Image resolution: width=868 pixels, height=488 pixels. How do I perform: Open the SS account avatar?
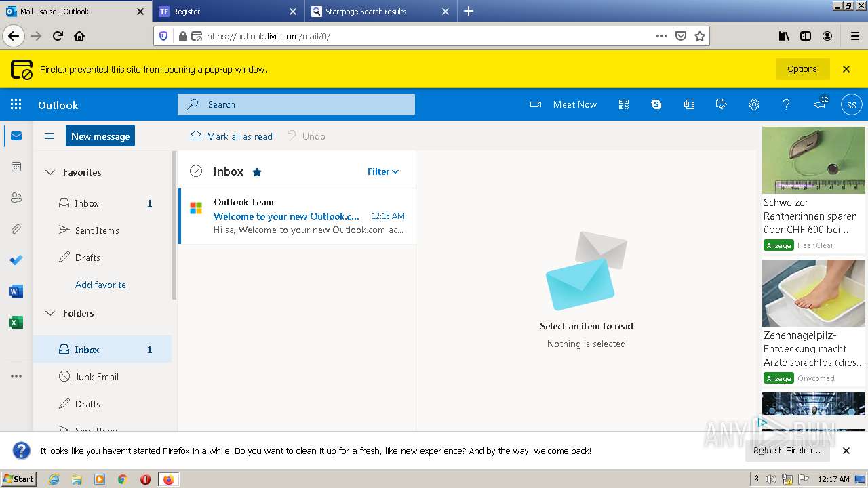852,104
